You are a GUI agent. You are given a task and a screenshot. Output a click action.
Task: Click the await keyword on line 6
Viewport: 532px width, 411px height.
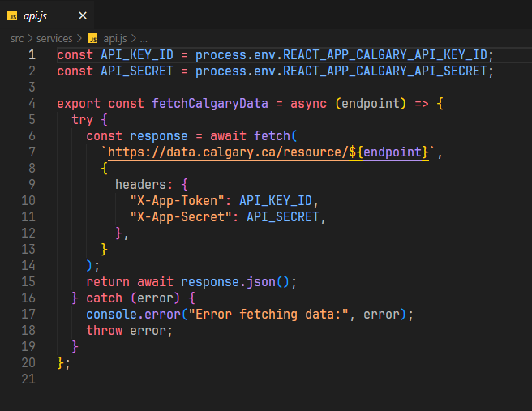point(228,136)
